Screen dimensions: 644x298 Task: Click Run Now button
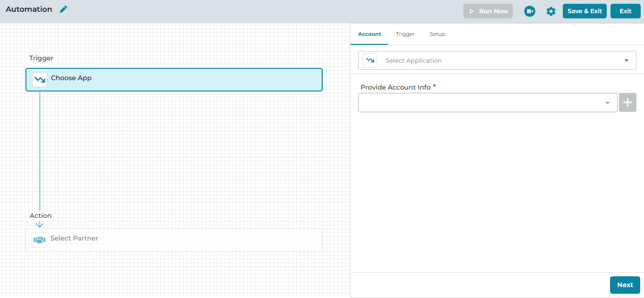(x=488, y=11)
